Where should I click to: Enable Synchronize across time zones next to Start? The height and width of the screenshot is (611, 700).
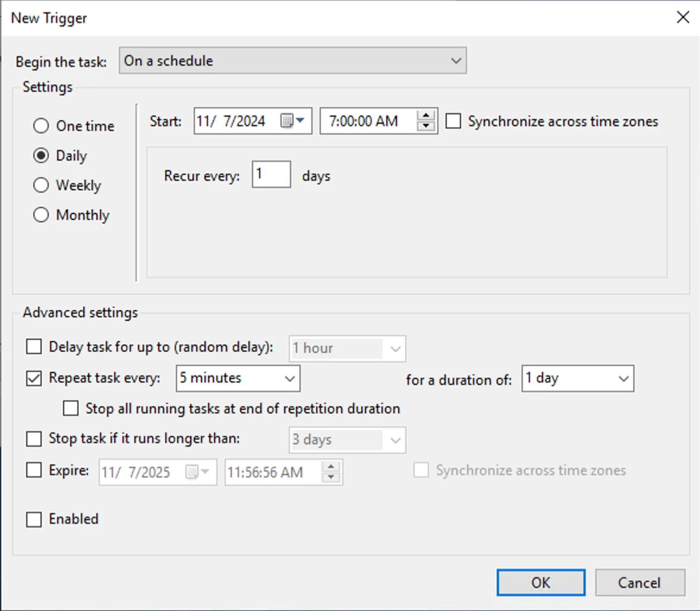(453, 121)
